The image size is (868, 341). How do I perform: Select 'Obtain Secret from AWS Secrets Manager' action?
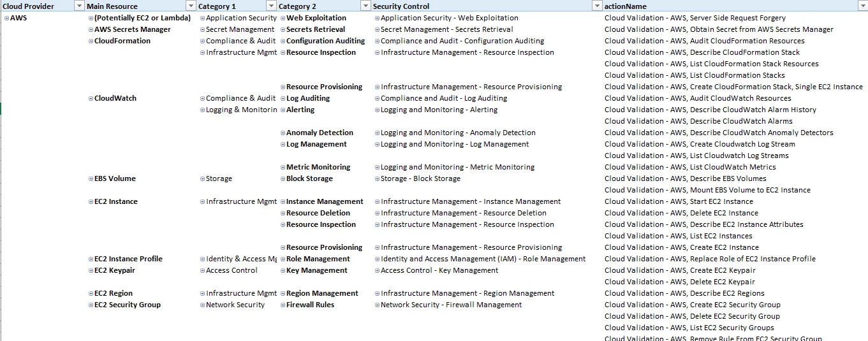point(719,29)
